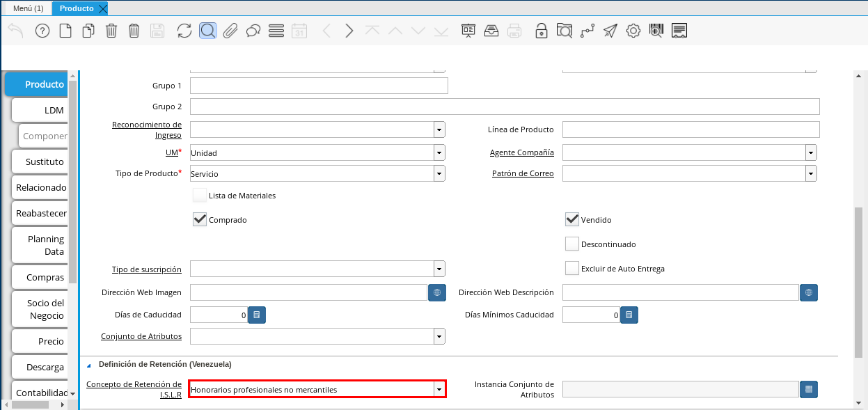Click the gear Product info icon

[633, 31]
